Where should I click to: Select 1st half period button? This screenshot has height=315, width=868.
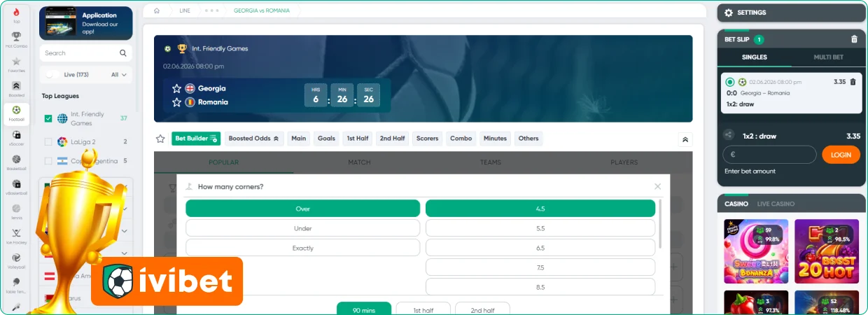423,310
